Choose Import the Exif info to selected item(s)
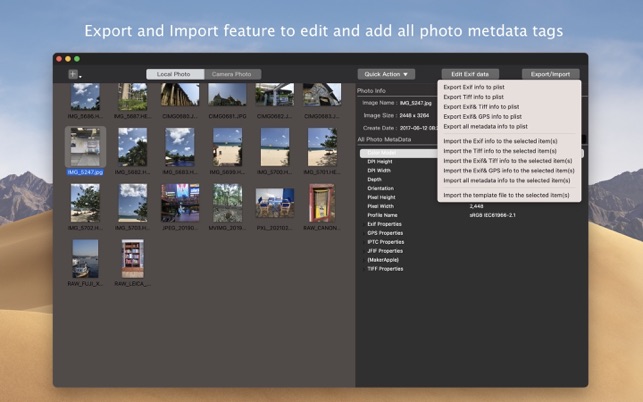Screen dimensions: 643x402 pos(500,141)
